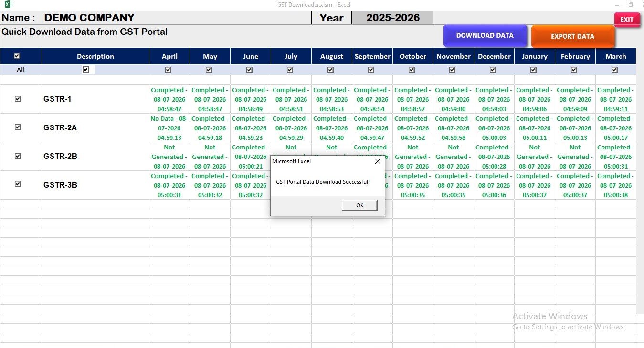This screenshot has height=348, width=644.
Task: Toggle the select-all checkbox in header corner
Action: point(17,56)
